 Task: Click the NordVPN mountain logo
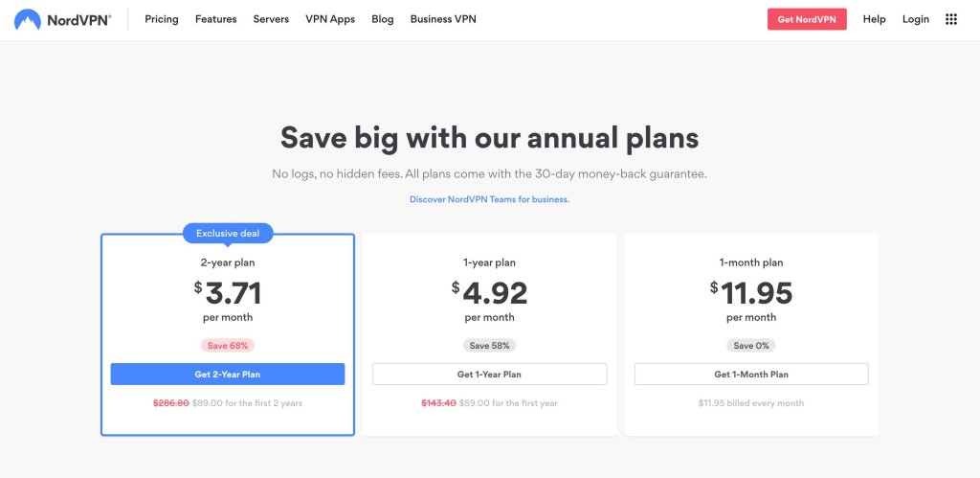click(x=27, y=19)
